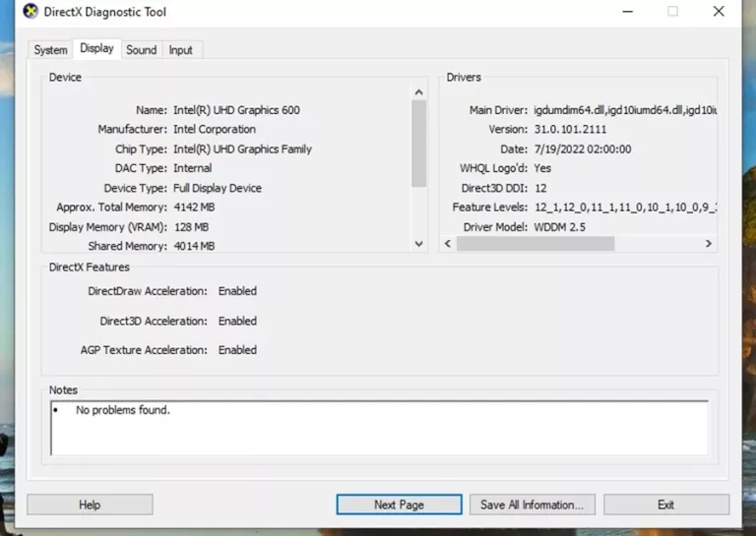This screenshot has width=756, height=536.
Task: Go to the Input tab
Action: tap(180, 50)
